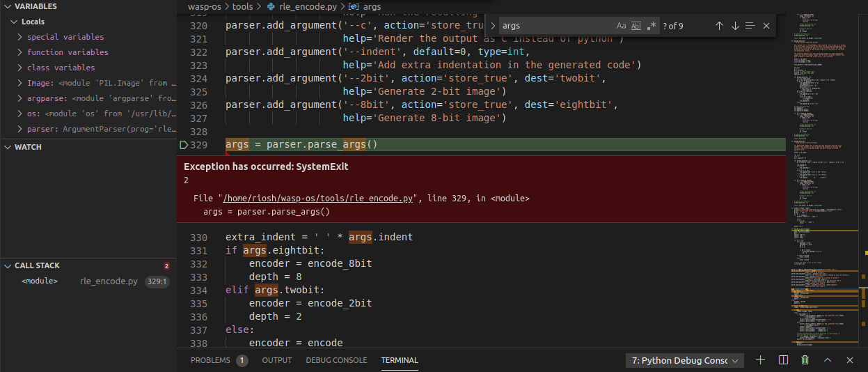Image resolution: width=868 pixels, height=372 pixels.
Task: Select the module frame in Call Stack
Action: [40, 281]
